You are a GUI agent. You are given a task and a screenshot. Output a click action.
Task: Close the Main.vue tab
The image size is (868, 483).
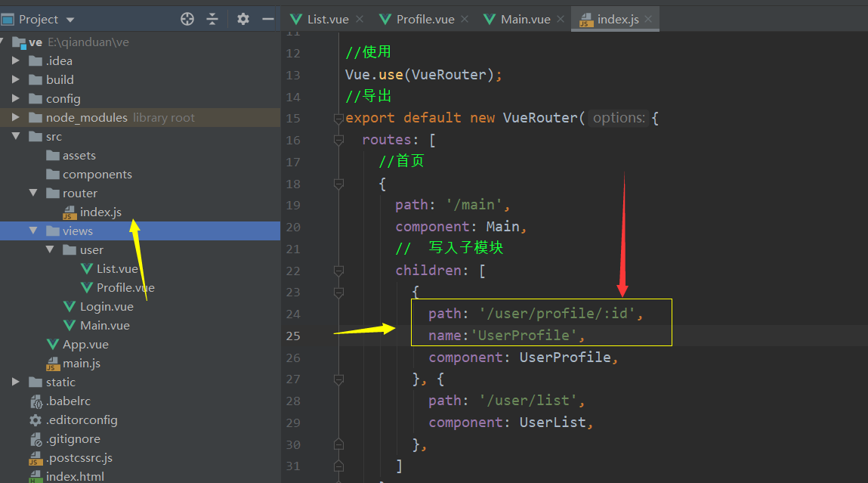(561, 20)
